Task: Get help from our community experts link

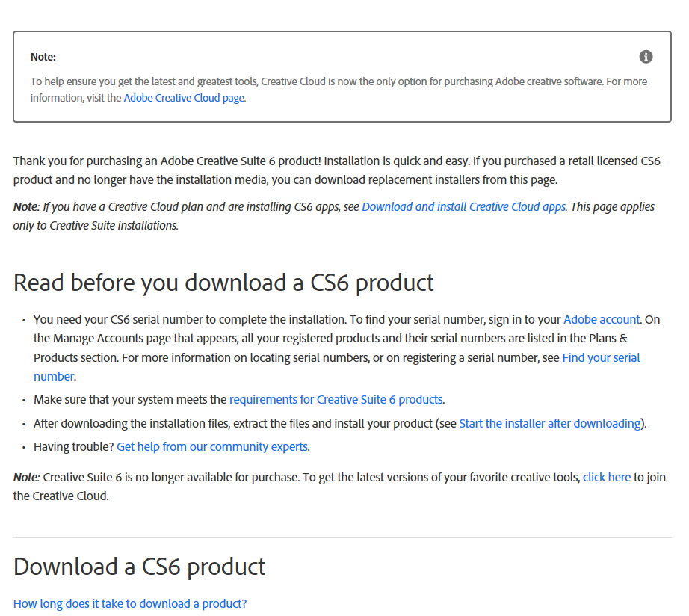Action: point(212,447)
